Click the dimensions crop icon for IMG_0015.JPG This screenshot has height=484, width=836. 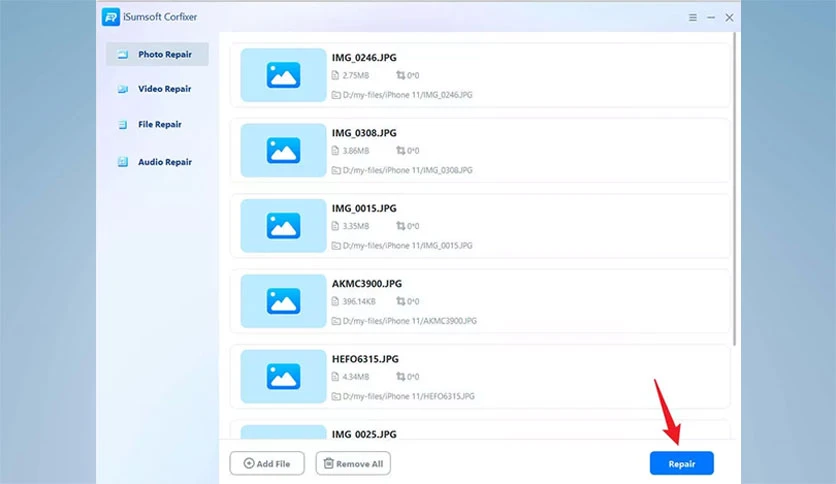click(400, 226)
